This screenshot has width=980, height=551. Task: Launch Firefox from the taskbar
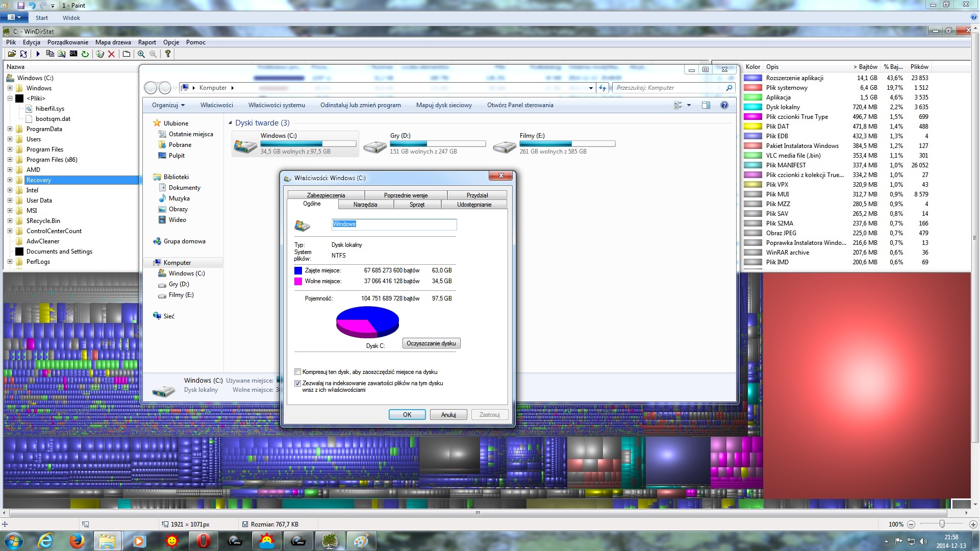coord(77,541)
